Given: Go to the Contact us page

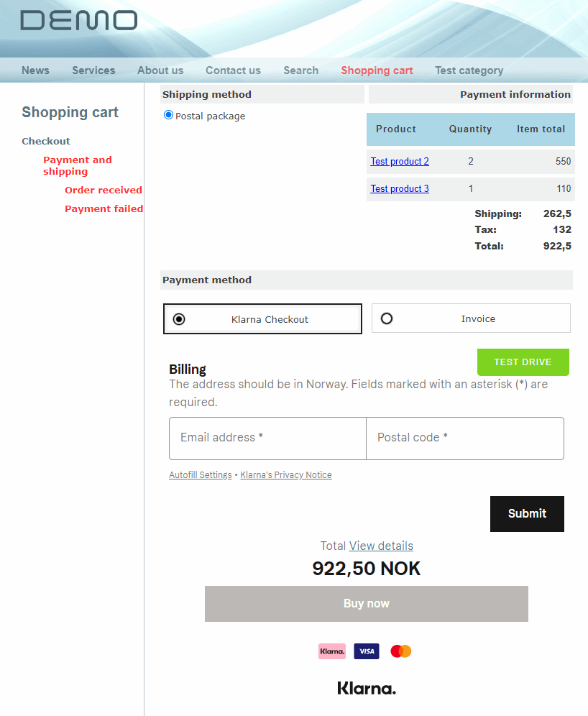Looking at the screenshot, I should pyautogui.click(x=233, y=70).
